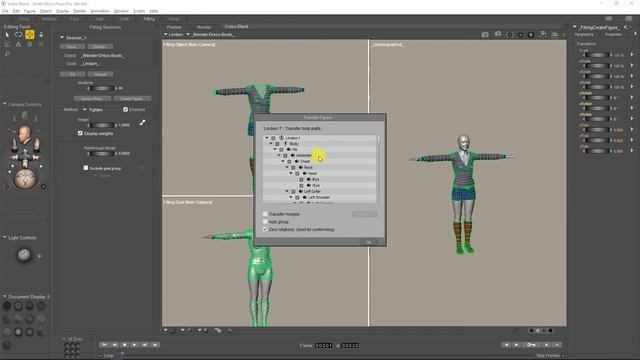Open the Figure menu
Screen dimensions: 640x360
[29, 11]
